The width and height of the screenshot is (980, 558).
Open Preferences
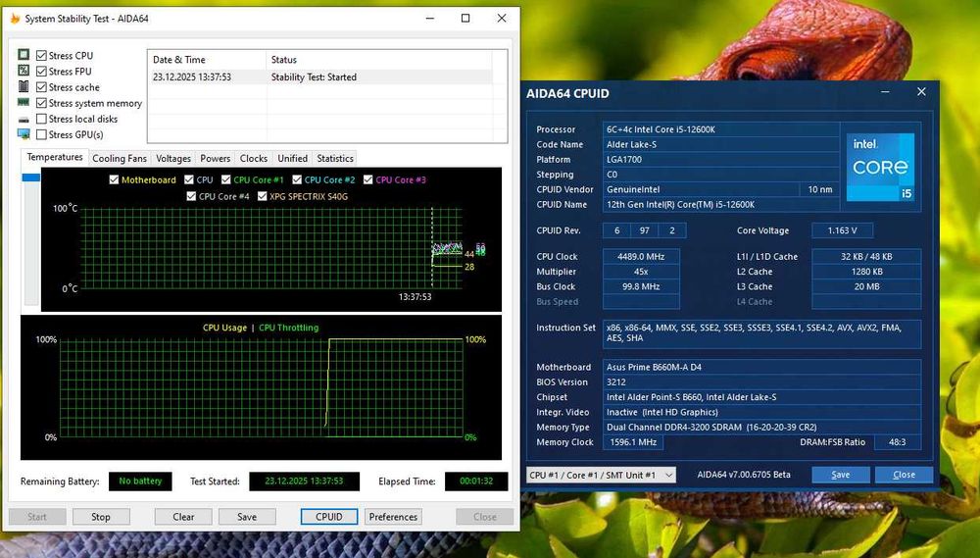[393, 517]
